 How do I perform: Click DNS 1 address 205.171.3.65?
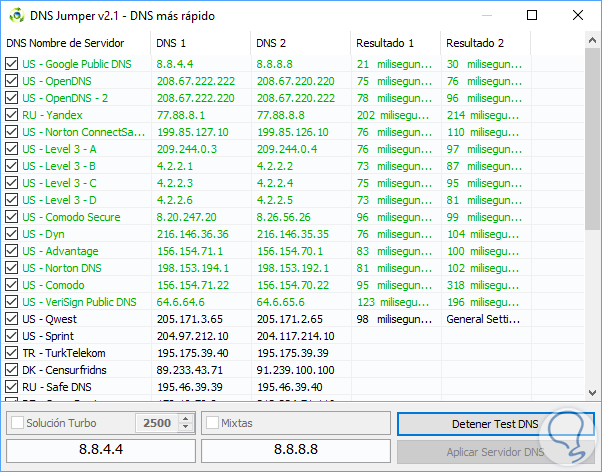pyautogui.click(x=190, y=319)
